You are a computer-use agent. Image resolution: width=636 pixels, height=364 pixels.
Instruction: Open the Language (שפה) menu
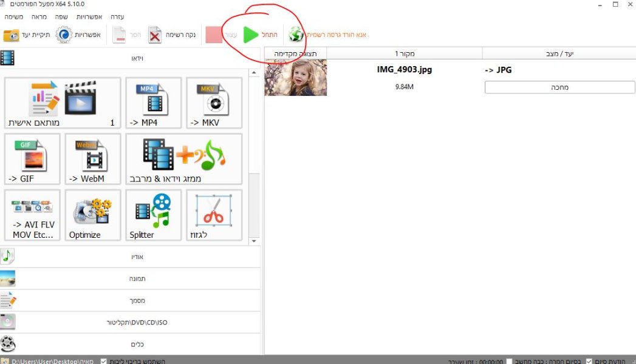[x=62, y=17]
